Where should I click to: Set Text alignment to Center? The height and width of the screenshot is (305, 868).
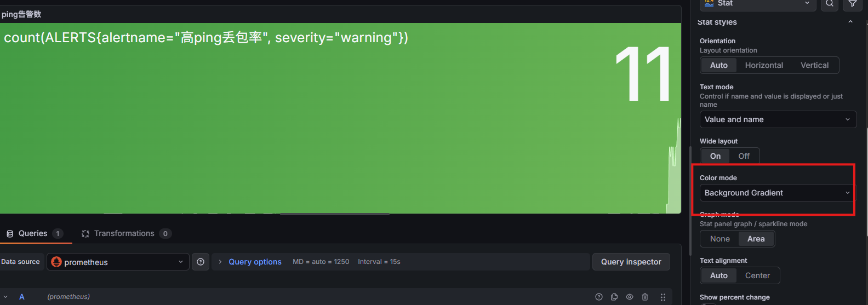[x=757, y=275]
